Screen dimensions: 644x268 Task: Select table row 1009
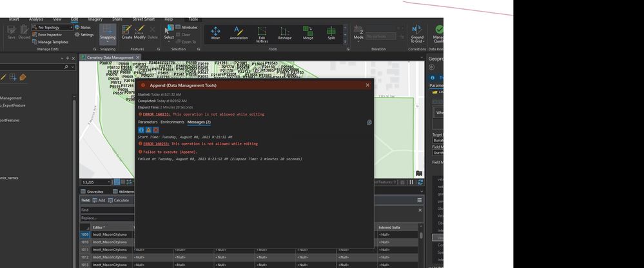[x=84, y=234]
